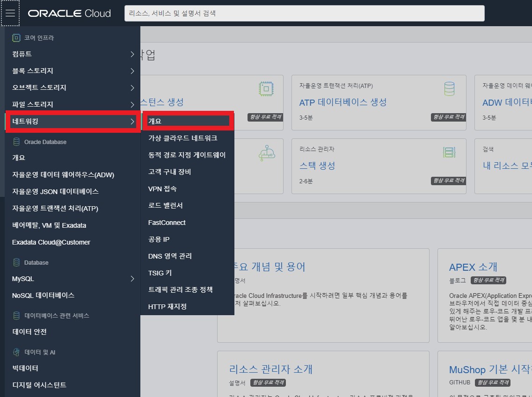The width and height of the screenshot is (532, 397).
Task: Choose DNS 영역 관리 submenu item
Action: (187, 256)
